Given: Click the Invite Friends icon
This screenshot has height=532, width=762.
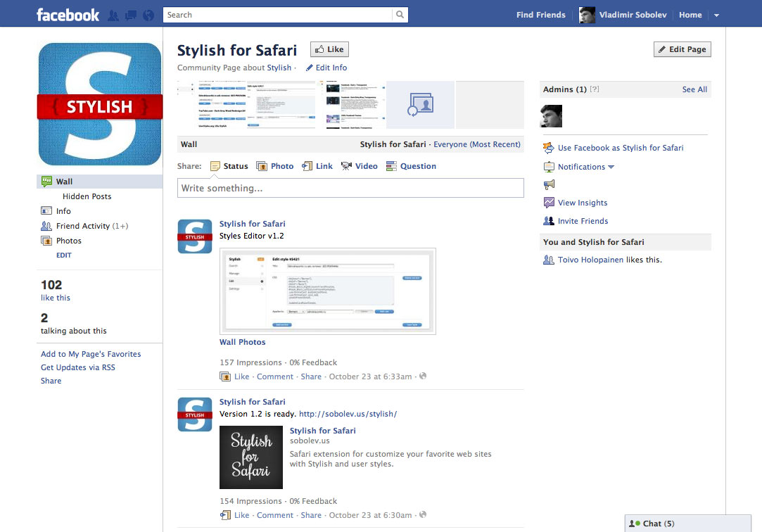Looking at the screenshot, I should (x=548, y=221).
